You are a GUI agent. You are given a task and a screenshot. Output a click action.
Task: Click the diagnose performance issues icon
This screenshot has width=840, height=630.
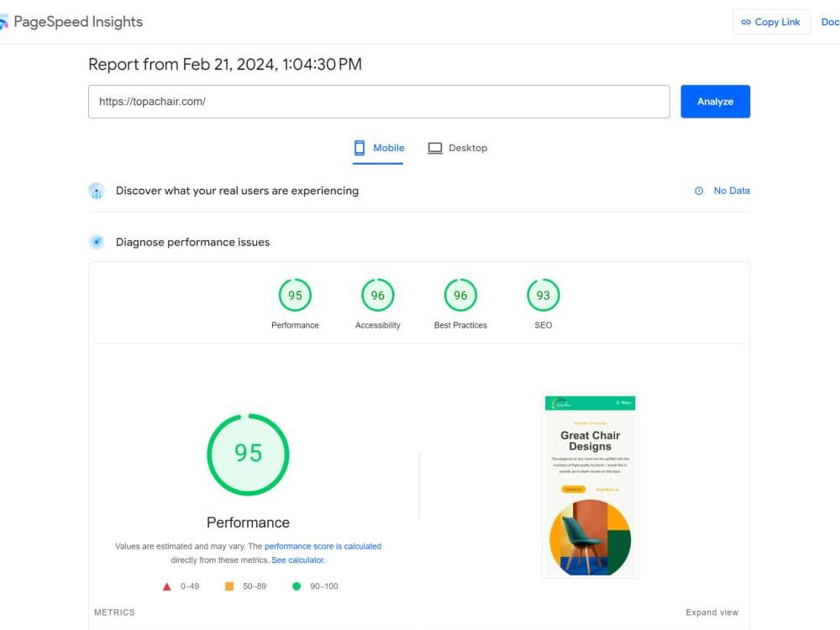97,242
